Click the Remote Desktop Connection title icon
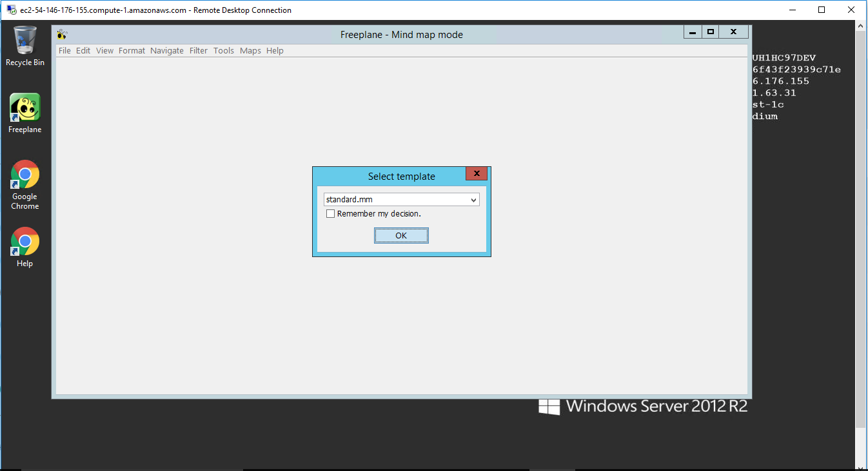The width and height of the screenshot is (868, 471). (x=11, y=10)
